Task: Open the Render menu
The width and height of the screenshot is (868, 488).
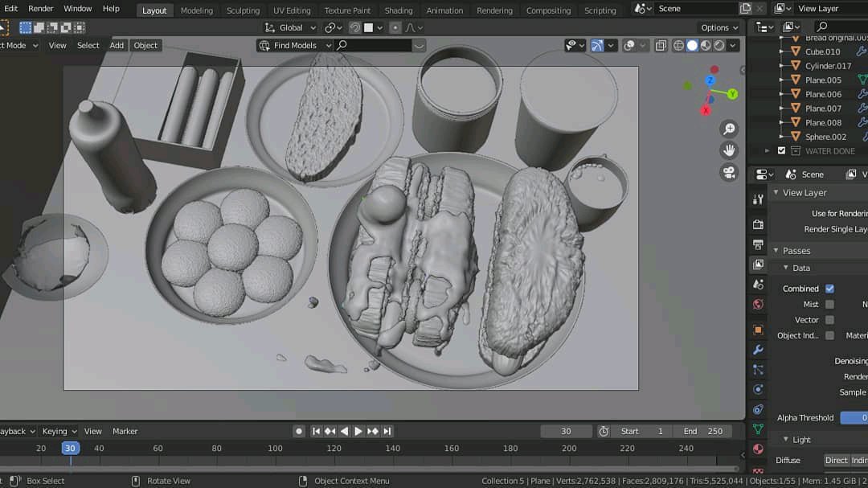Action: pos(40,8)
